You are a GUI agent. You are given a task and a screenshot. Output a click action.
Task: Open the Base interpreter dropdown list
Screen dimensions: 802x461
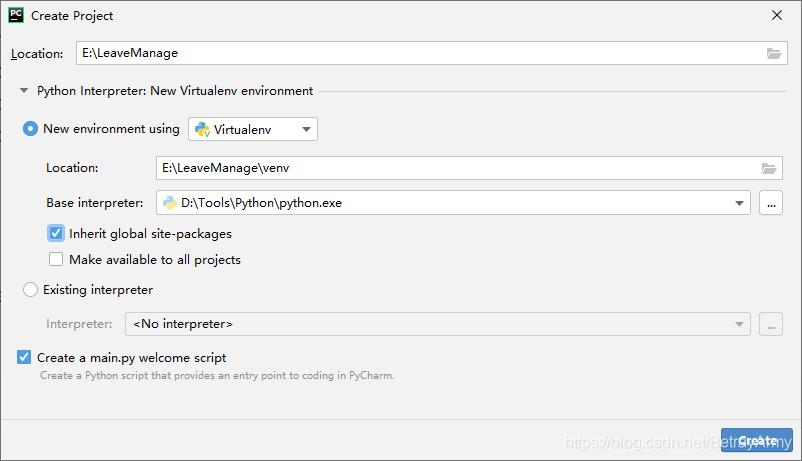[x=739, y=203]
